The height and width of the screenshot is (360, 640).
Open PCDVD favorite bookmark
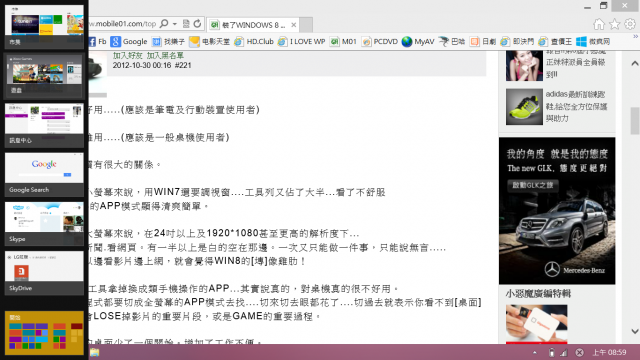380,41
